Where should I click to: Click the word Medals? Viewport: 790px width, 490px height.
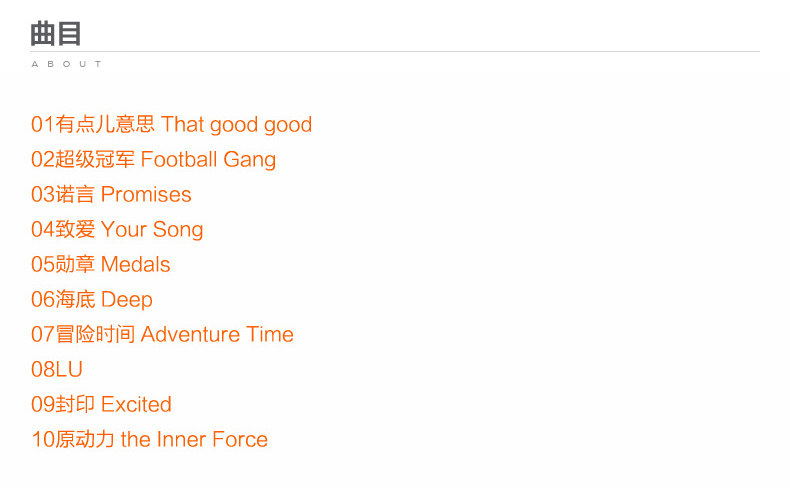(136, 264)
